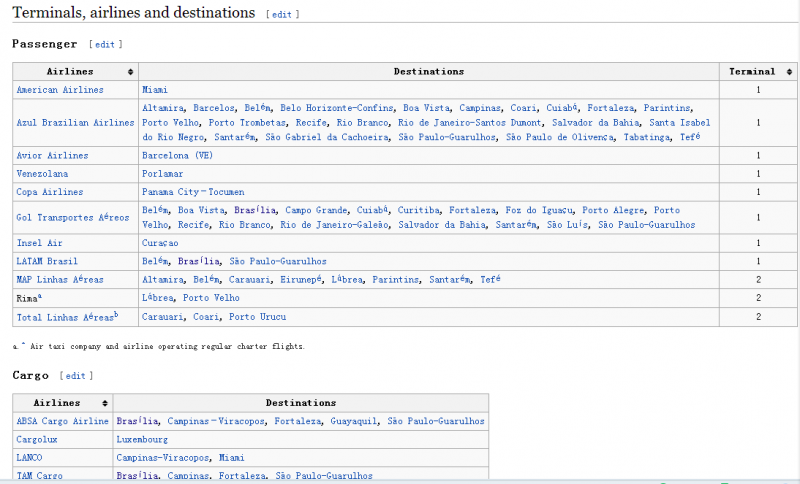Jump back from footnote a caret
Image resolution: width=800 pixels, height=484 pixels.
point(23,345)
